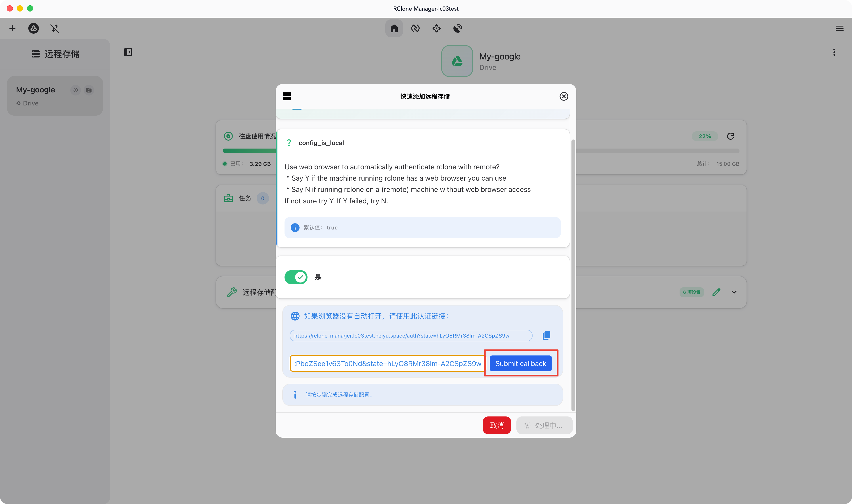The image size is (852, 504).
Task: Click the disk usage target icon
Action: [228, 136]
